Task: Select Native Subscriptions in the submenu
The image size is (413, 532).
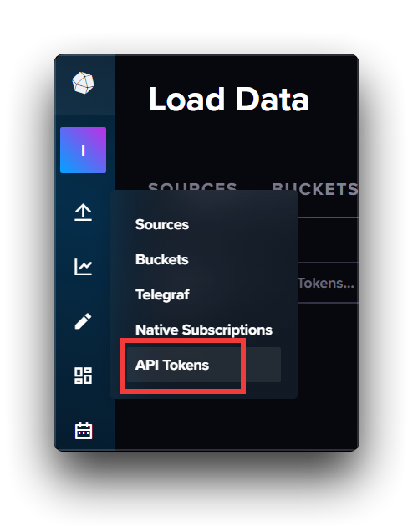Action: coord(204,330)
